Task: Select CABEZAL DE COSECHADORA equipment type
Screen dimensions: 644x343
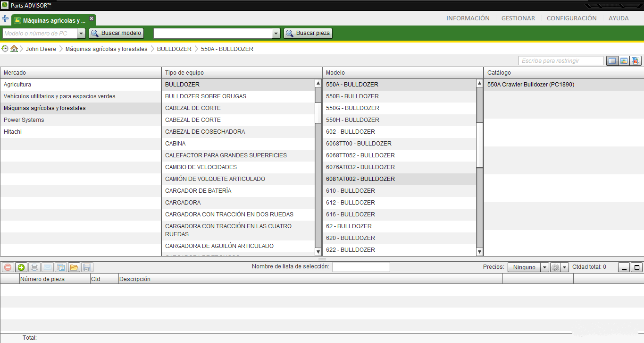Action: (238, 132)
